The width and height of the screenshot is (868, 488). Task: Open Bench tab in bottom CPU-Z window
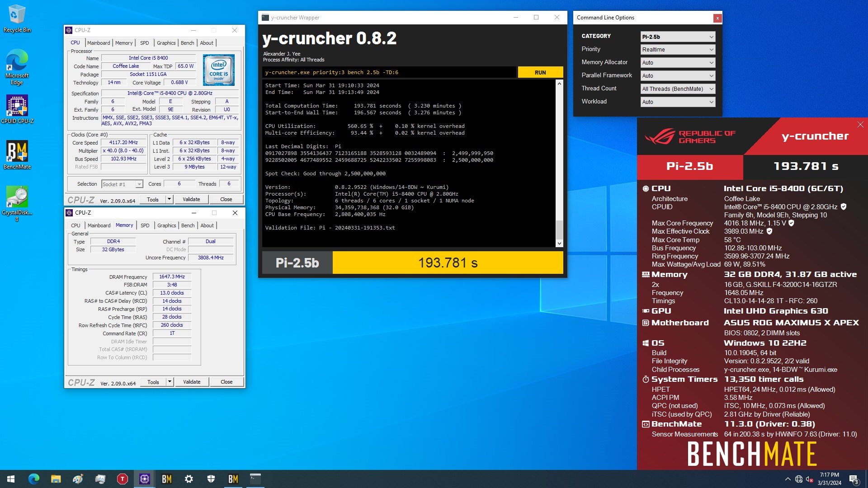(x=188, y=225)
